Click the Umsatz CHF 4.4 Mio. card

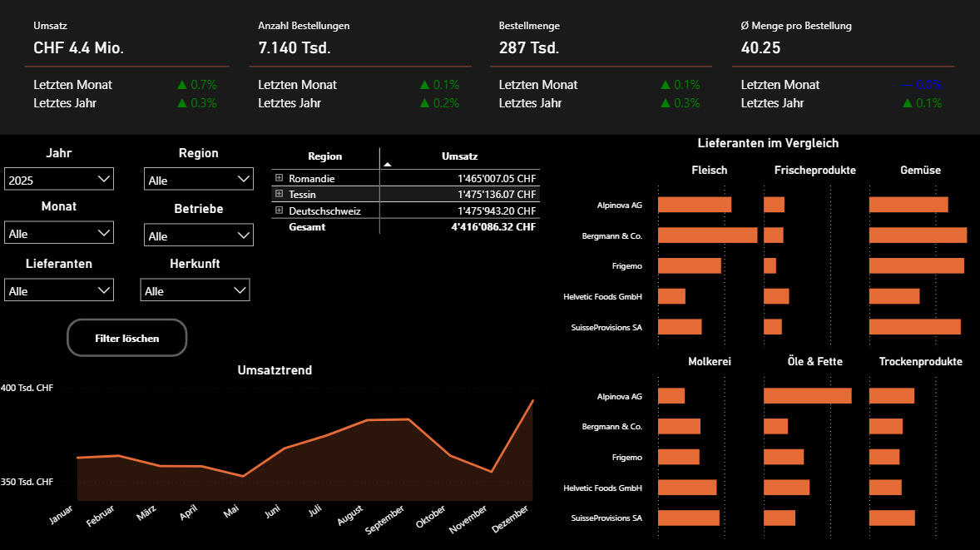(79, 47)
